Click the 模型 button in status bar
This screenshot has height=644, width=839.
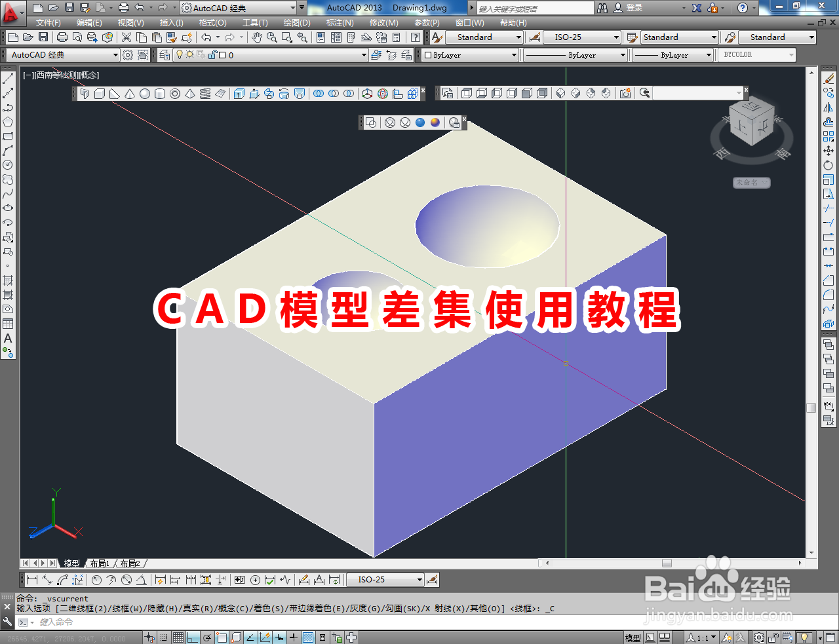tap(633, 637)
